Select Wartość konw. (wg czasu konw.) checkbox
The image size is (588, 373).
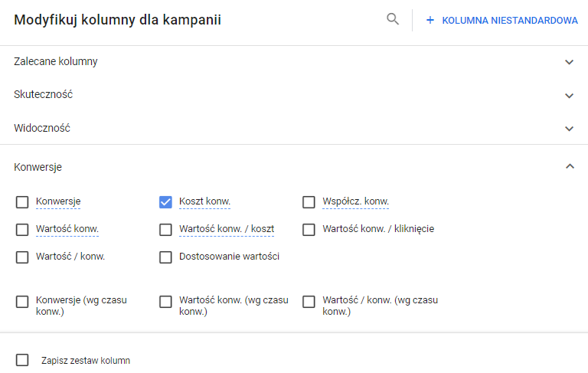coord(165,302)
